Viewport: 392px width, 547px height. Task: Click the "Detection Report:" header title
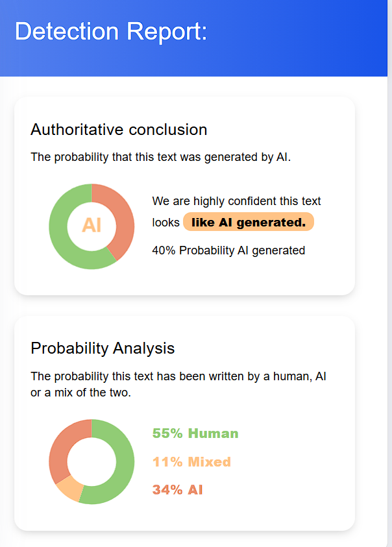coord(111,31)
